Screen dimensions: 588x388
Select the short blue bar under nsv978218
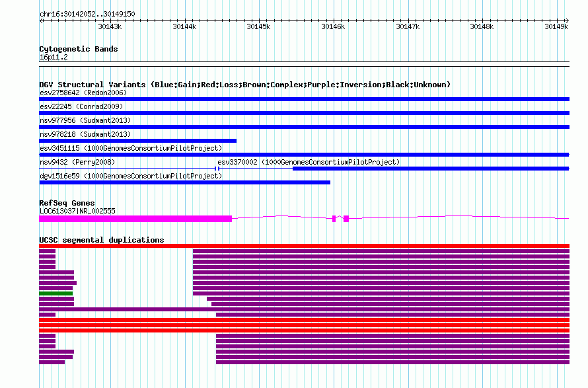[x=138, y=141]
